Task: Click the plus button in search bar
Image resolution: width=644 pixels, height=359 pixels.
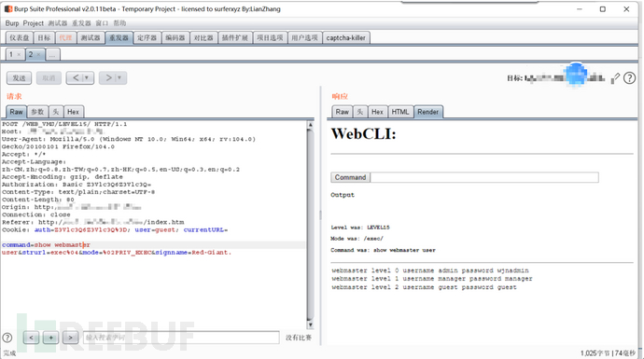Action: point(51,338)
